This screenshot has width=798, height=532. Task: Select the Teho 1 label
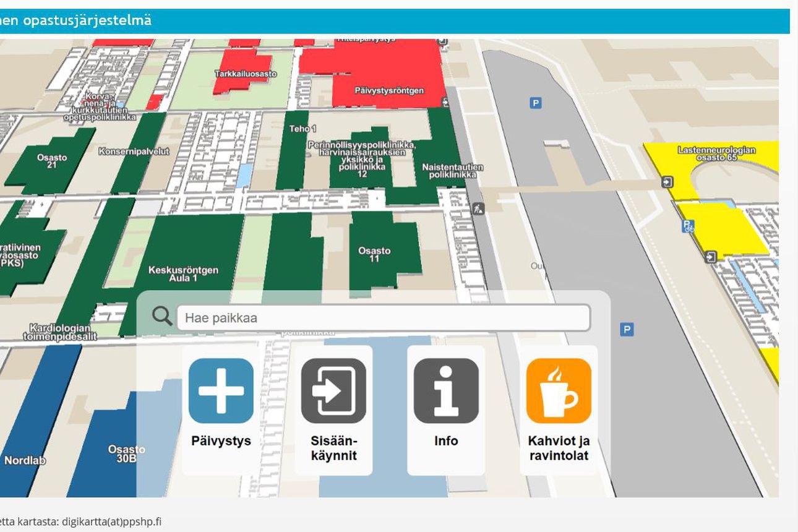coord(302,129)
